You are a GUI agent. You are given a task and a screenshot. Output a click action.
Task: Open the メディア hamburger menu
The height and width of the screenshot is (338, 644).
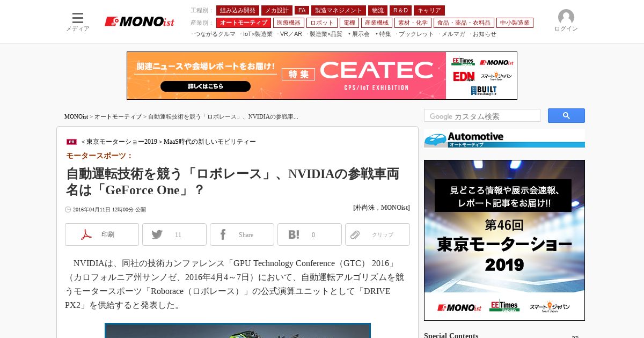pyautogui.click(x=78, y=21)
